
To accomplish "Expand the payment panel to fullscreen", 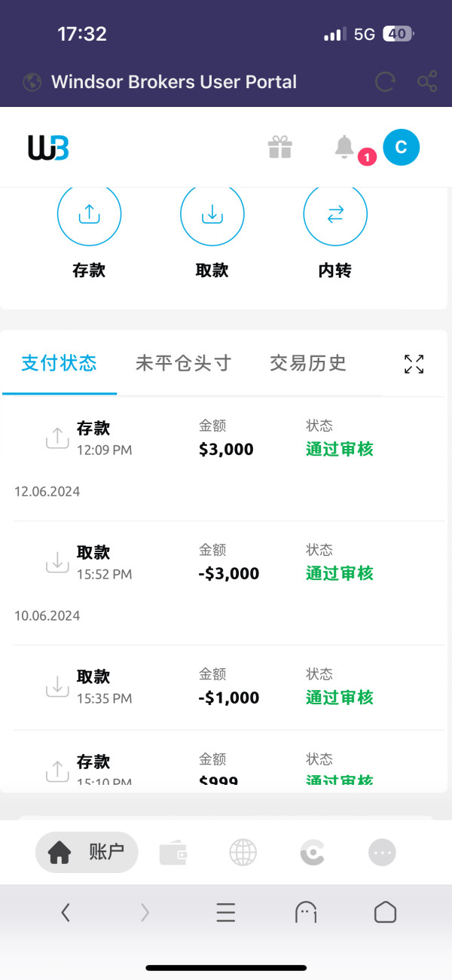I will [x=414, y=364].
